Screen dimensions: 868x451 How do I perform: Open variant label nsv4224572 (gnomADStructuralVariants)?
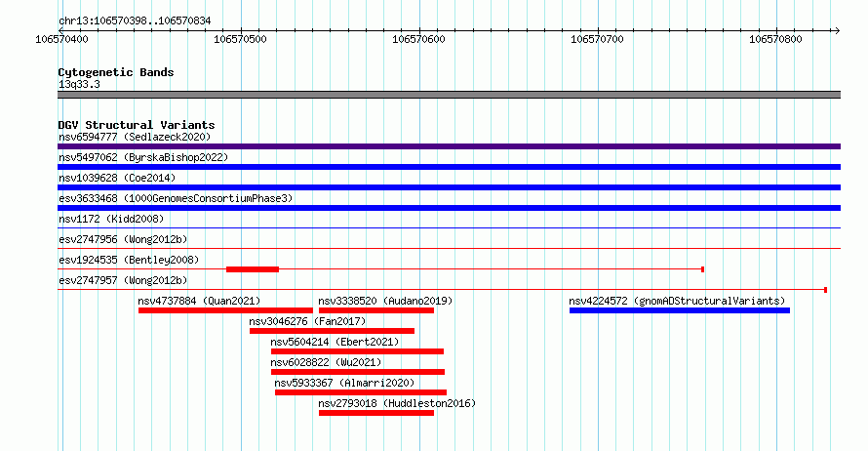[x=677, y=301]
